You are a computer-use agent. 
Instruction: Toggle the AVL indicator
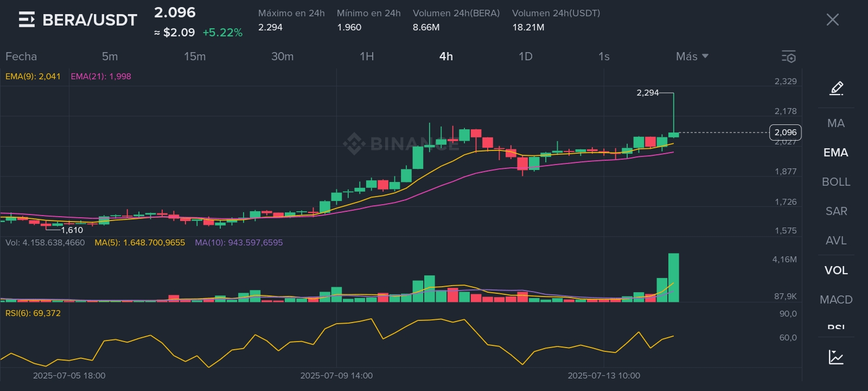(x=836, y=241)
